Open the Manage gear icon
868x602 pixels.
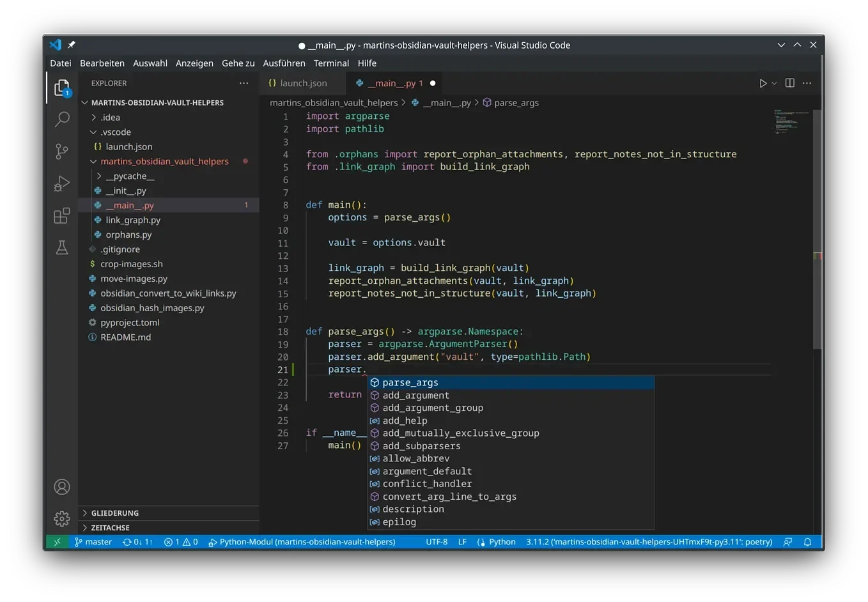click(62, 519)
